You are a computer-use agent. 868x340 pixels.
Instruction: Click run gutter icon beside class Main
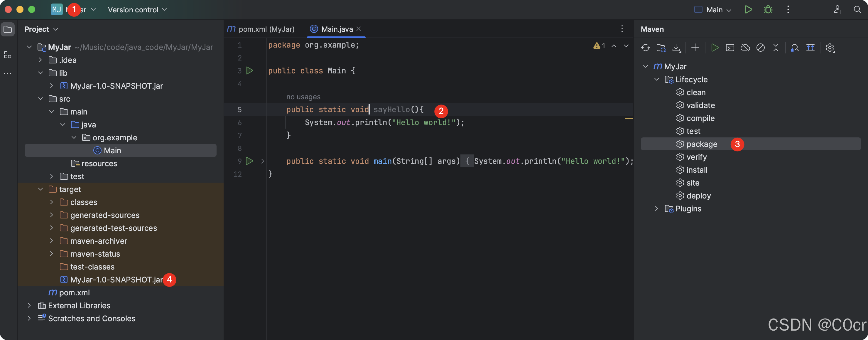click(x=249, y=70)
